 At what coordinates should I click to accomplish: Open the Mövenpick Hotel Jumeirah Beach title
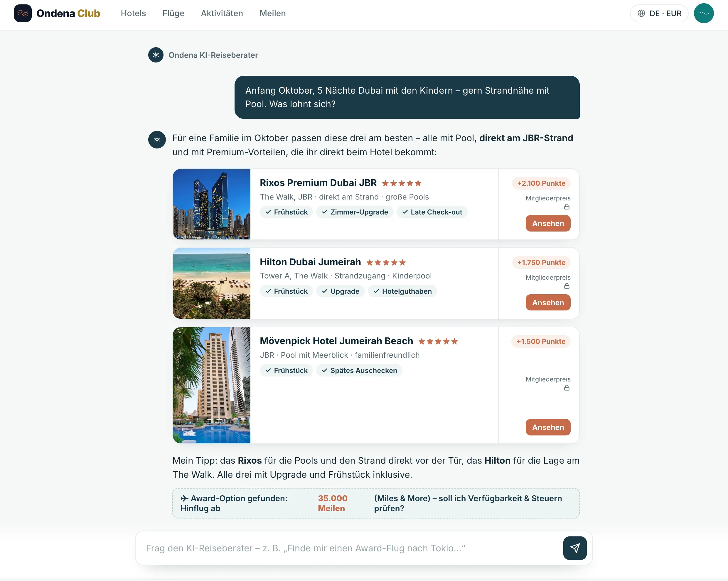pyautogui.click(x=336, y=341)
